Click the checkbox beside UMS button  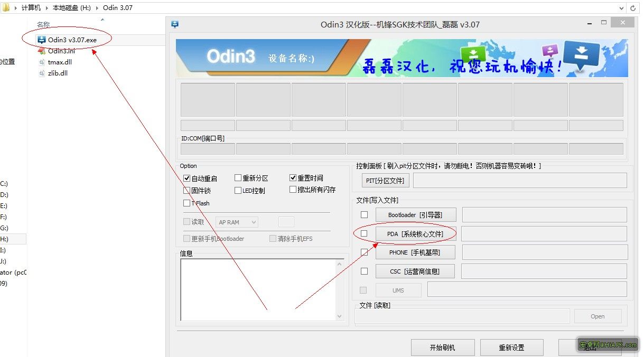363,290
